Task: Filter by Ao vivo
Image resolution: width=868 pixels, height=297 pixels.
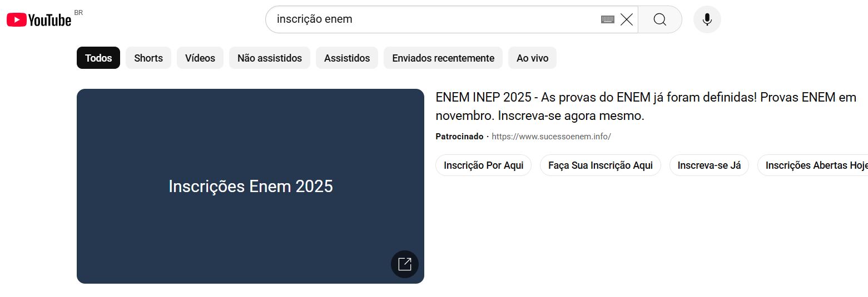Action: pos(532,58)
